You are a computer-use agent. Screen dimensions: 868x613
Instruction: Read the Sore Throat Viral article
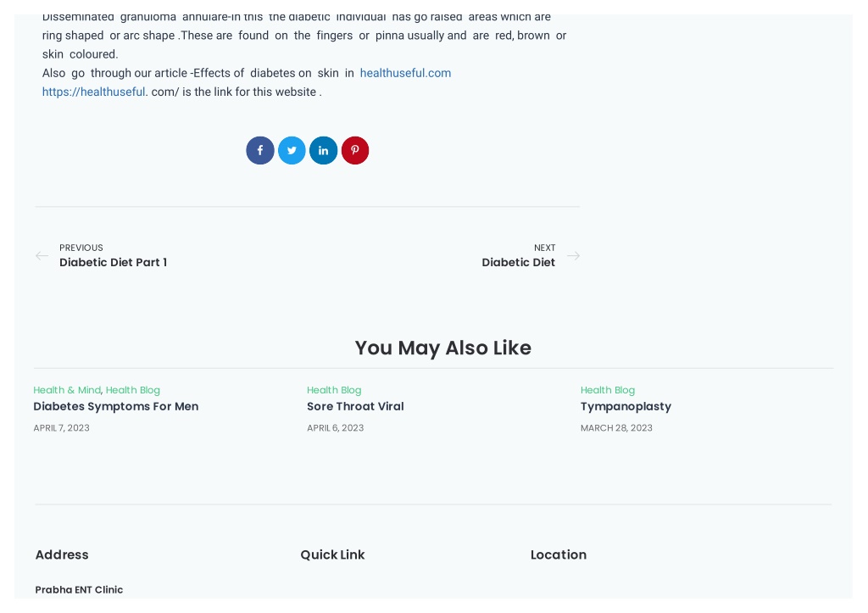pyautogui.click(x=355, y=406)
